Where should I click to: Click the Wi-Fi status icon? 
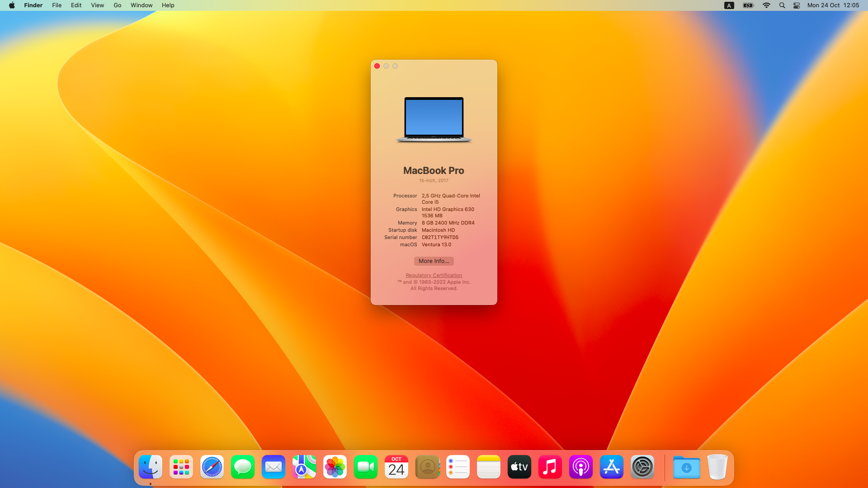(766, 5)
